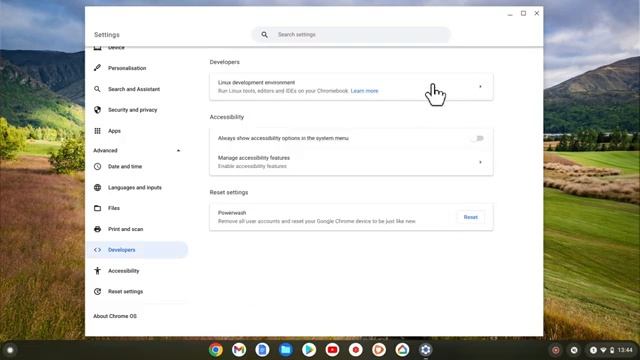Image resolution: width=640 pixels, height=360 pixels.
Task: Click the Learn more link
Action: 364,91
